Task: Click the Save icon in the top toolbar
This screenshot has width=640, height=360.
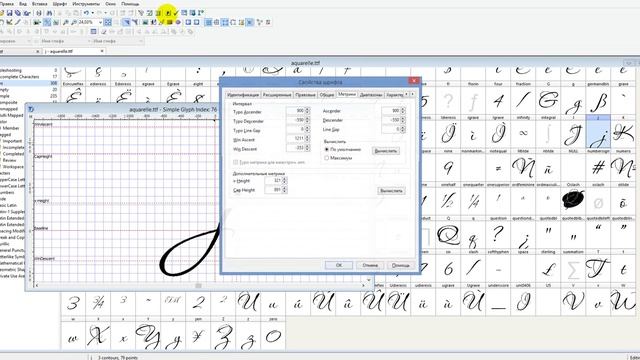Action: coord(9,13)
